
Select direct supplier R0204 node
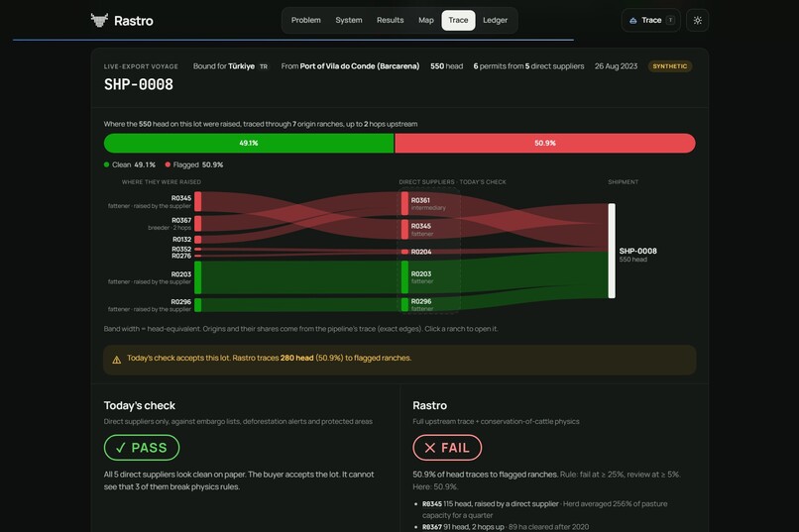[404, 252]
